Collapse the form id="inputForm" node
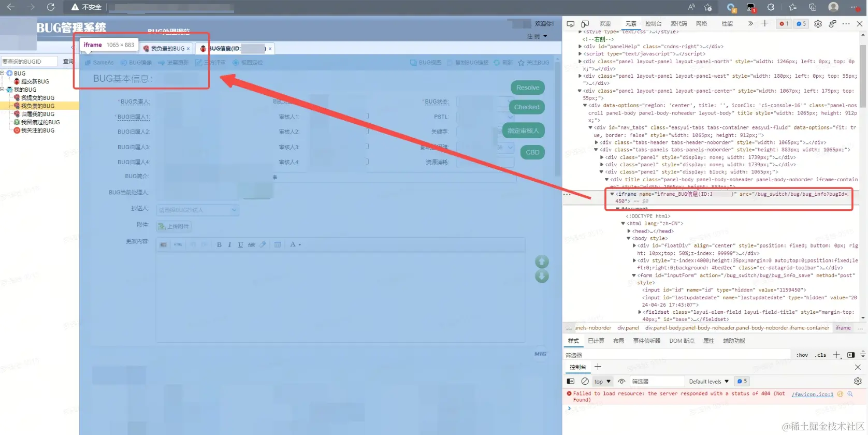The image size is (868, 435). point(634,275)
